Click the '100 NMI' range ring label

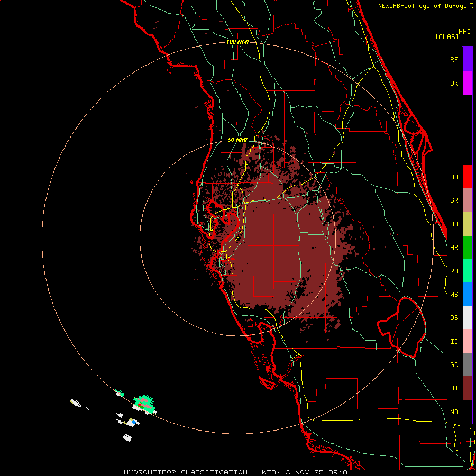(x=237, y=42)
